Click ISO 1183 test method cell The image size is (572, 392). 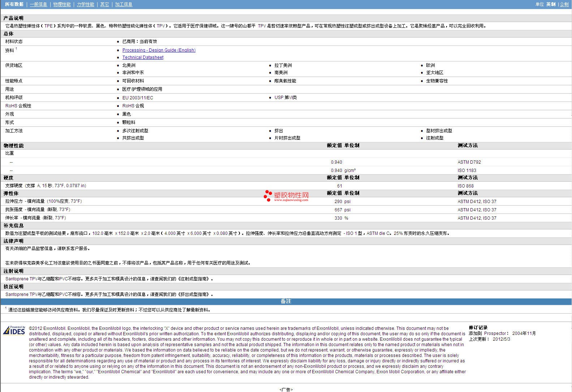[467, 171]
